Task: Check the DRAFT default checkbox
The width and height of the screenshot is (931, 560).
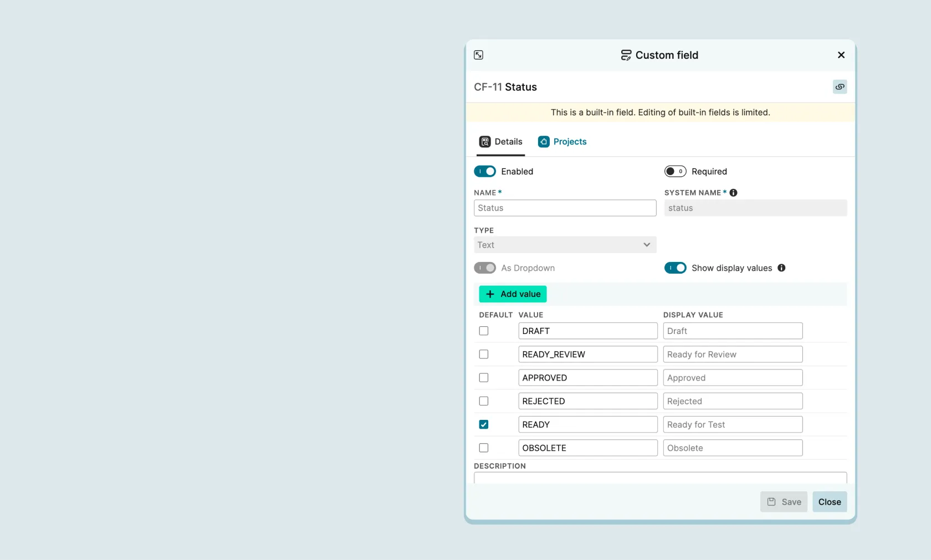Action: click(x=484, y=331)
